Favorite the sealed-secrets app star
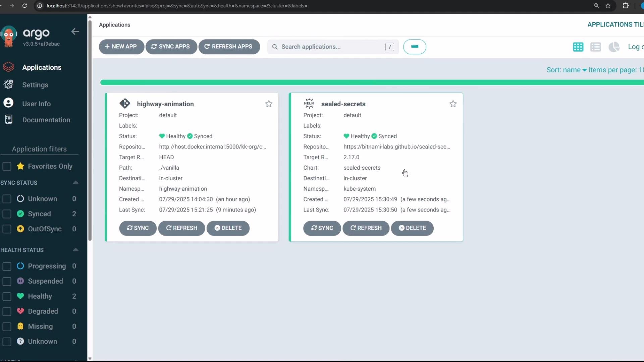The image size is (644, 362). (x=453, y=104)
